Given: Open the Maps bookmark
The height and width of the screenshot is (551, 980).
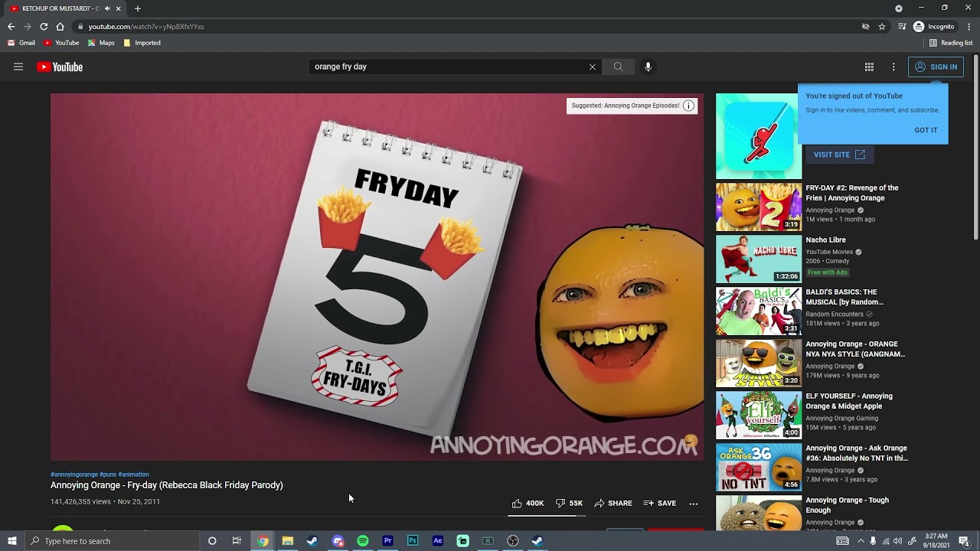Looking at the screenshot, I should click(x=101, y=43).
